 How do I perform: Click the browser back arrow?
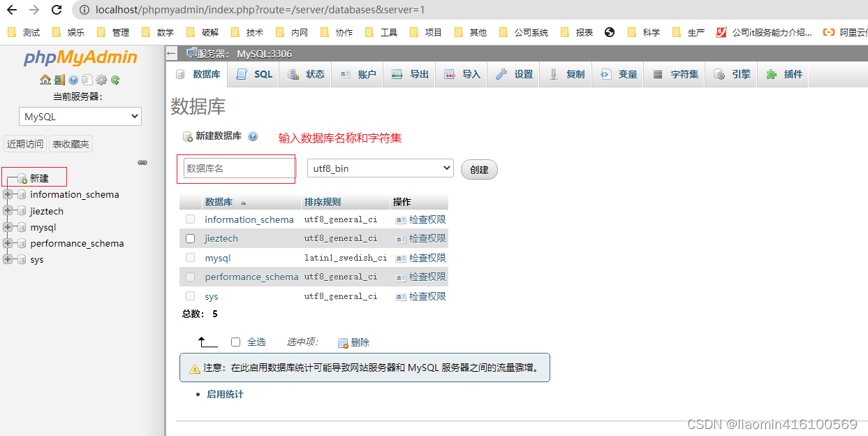12,10
